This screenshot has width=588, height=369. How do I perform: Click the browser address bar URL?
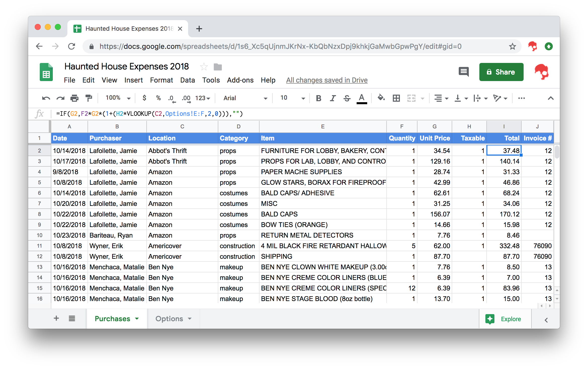pos(280,46)
